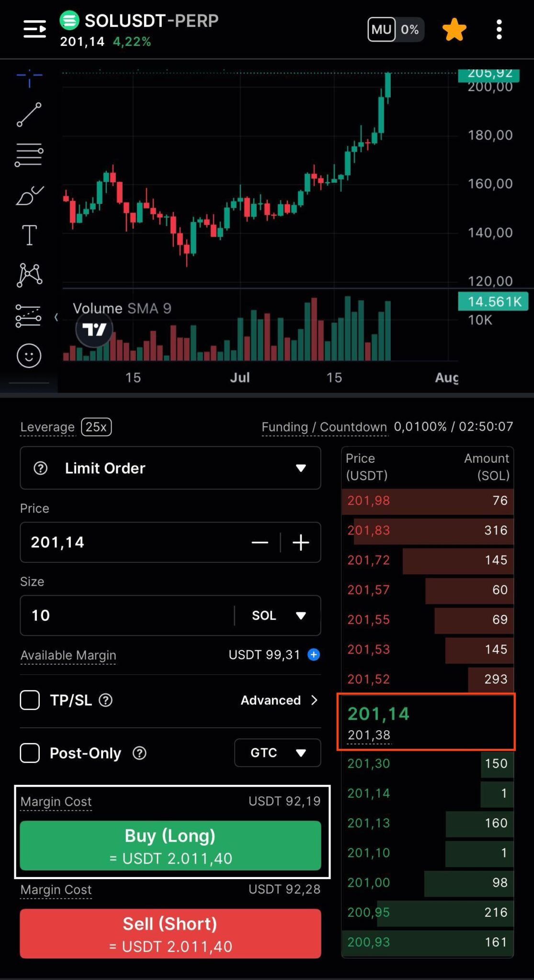Click the Buy (Long) button
Screen dimensions: 534x980
coord(170,846)
